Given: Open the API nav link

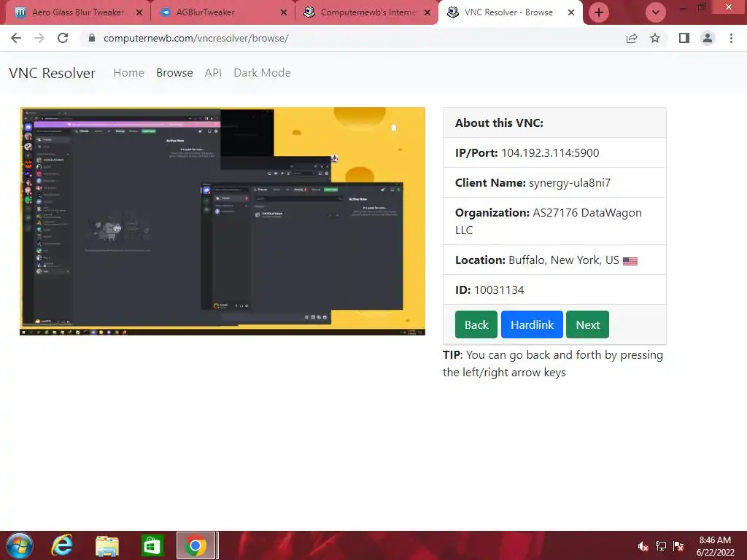Looking at the screenshot, I should [213, 73].
